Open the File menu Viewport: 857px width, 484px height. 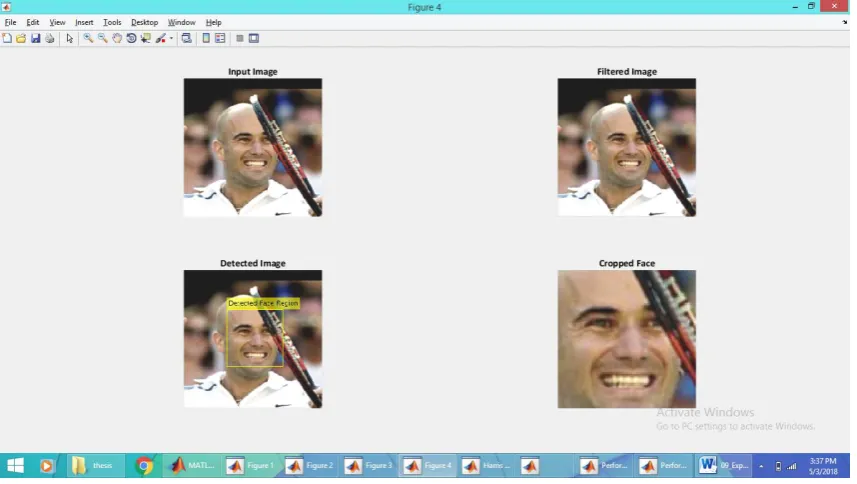pyautogui.click(x=10, y=22)
